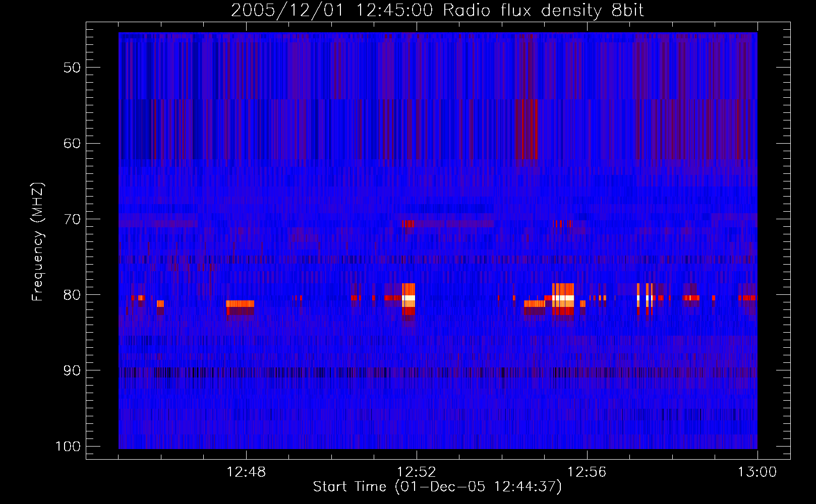Select the 50 frequency tick label
The image size is (816, 504).
pos(72,68)
